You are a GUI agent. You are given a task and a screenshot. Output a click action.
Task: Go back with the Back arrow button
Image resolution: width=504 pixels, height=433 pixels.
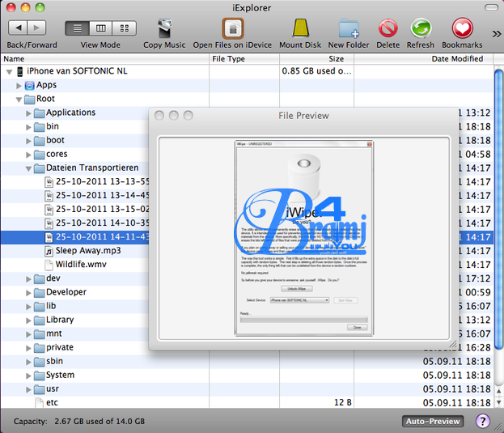[18, 28]
